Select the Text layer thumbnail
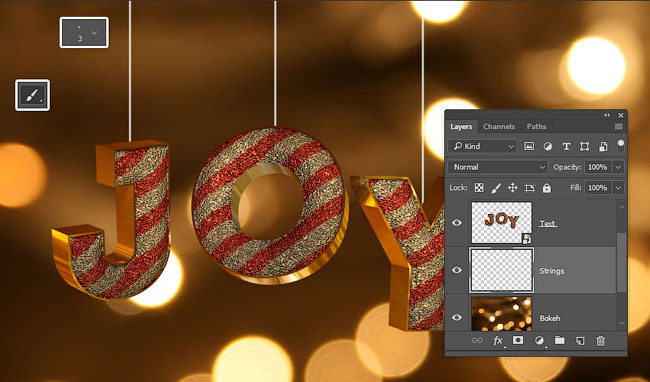This screenshot has width=650, height=382. [x=502, y=223]
